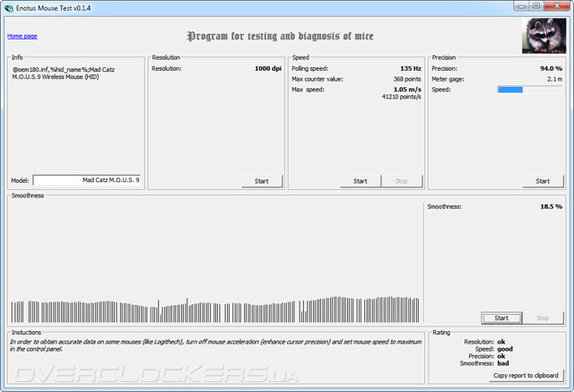
Task: Minimize the Enotus Mouse Test window
Action: (522, 6)
